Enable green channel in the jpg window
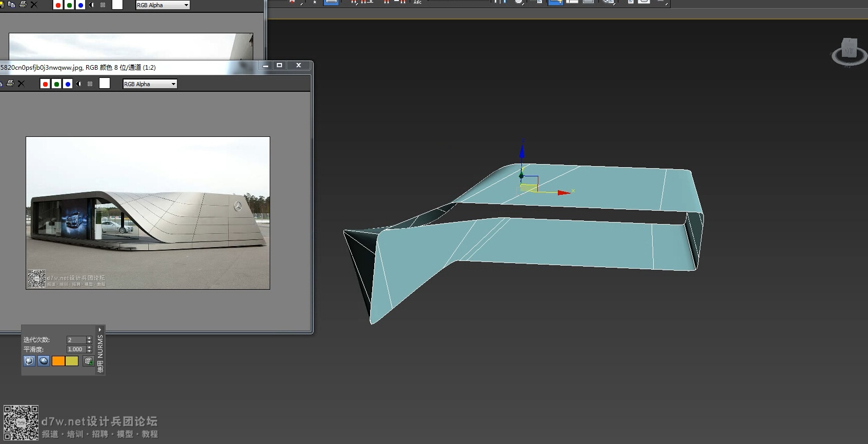Image resolution: width=868 pixels, height=444 pixels. point(56,84)
